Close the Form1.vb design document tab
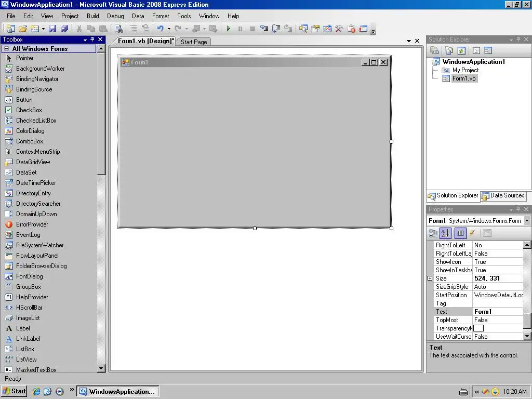Image resolution: width=532 pixels, height=399 pixels. click(x=417, y=41)
